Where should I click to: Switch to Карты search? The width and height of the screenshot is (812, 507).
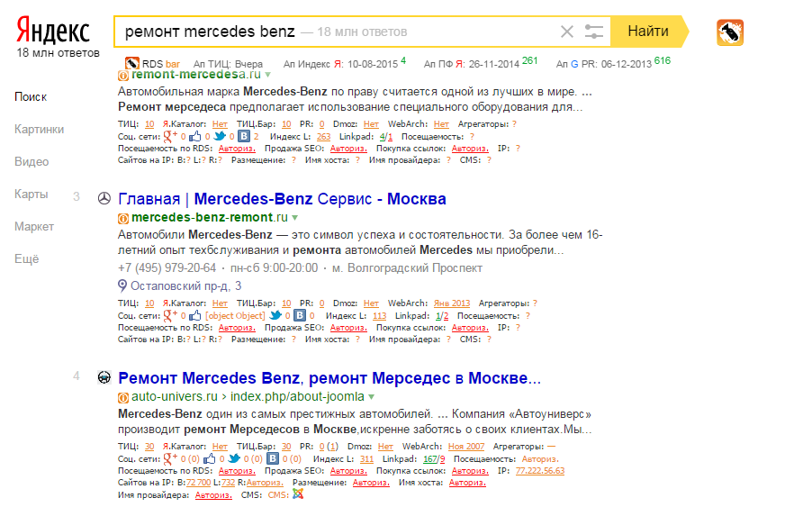coord(32,195)
